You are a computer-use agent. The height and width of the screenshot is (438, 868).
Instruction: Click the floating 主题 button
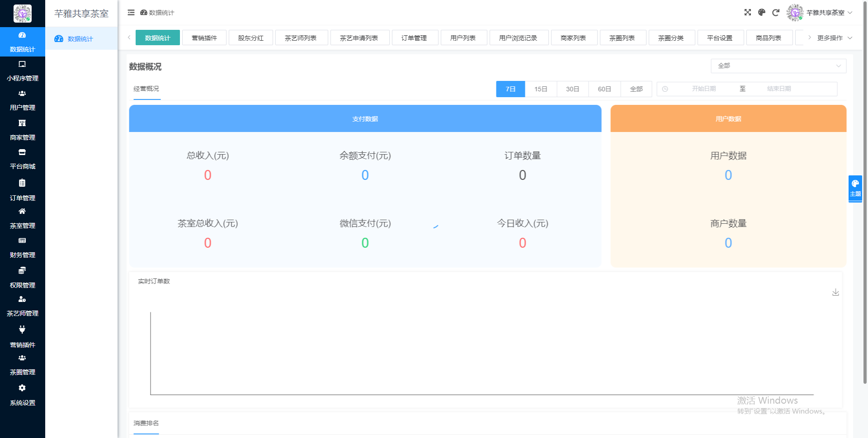[855, 188]
